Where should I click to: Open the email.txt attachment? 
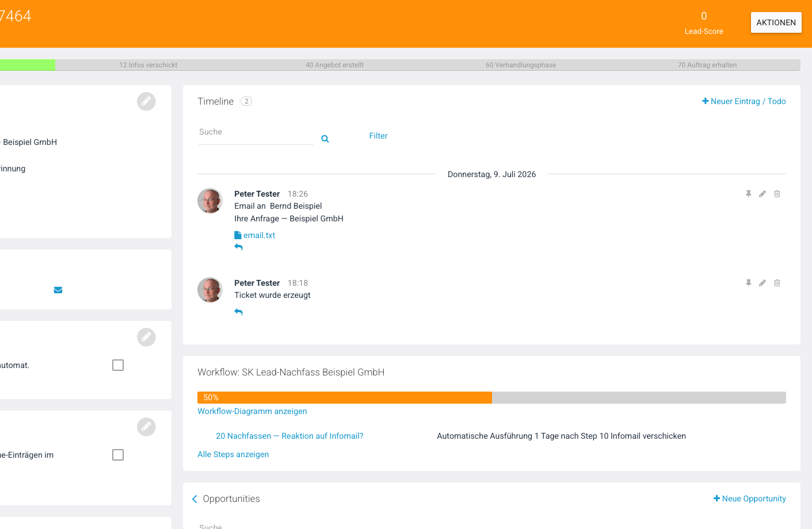pyautogui.click(x=255, y=235)
